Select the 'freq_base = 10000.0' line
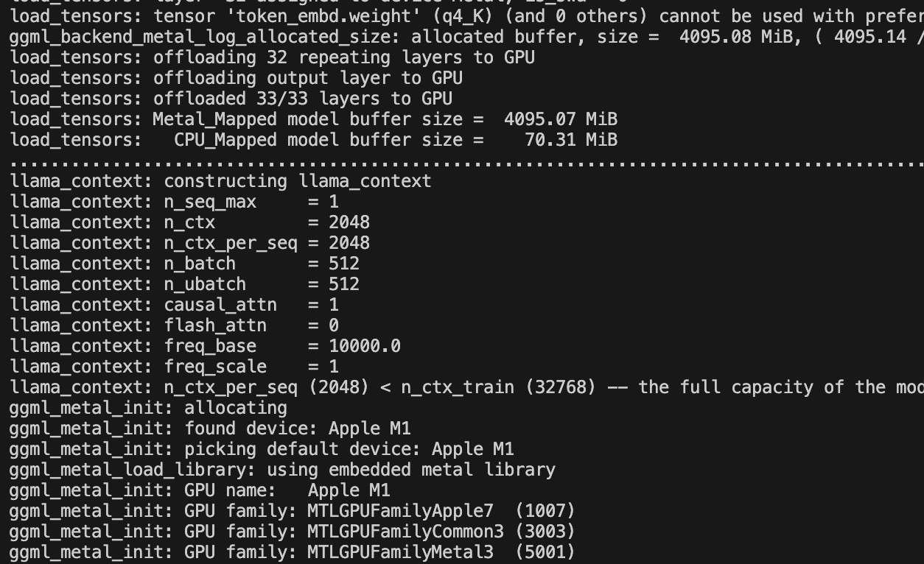 pos(206,346)
